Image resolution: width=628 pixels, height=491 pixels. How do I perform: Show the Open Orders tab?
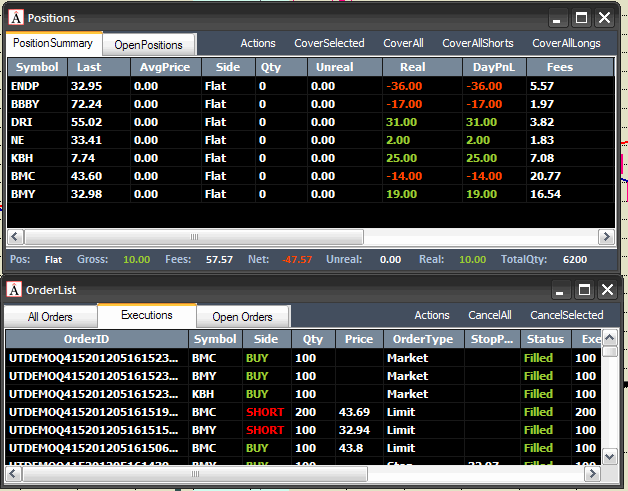(x=242, y=317)
